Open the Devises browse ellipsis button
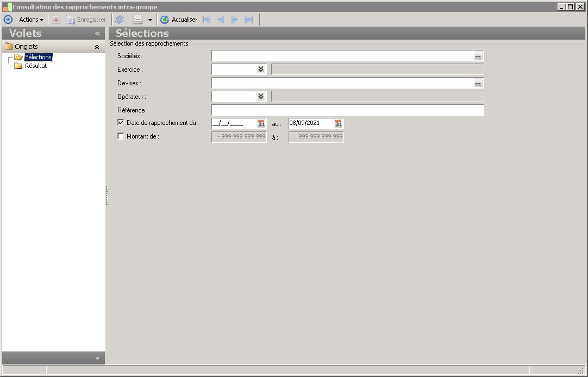Image resolution: width=588 pixels, height=377 pixels. pyautogui.click(x=478, y=83)
